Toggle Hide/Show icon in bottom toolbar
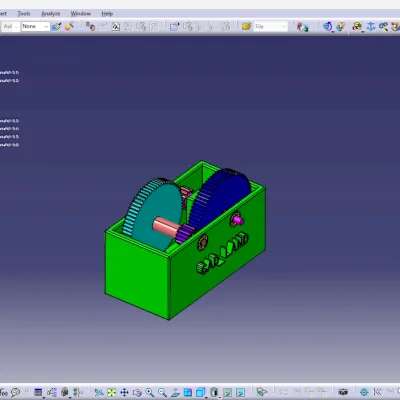This screenshot has width=400, height=400. click(x=227, y=392)
